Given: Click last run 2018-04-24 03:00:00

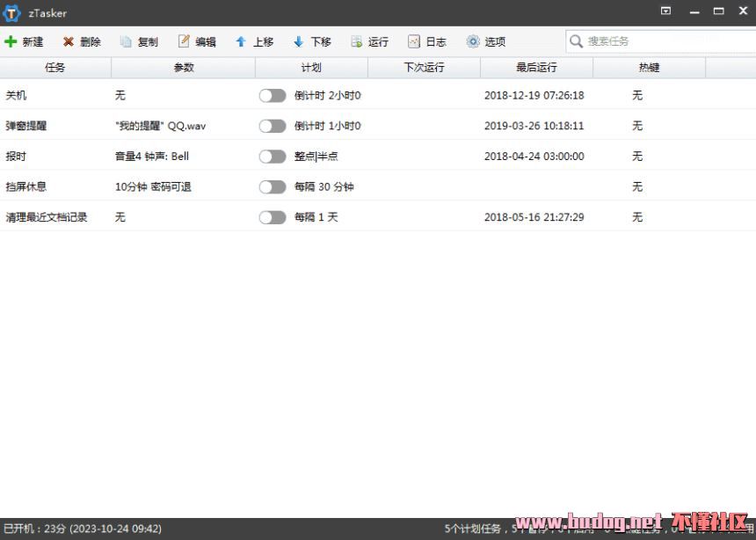Looking at the screenshot, I should (534, 157).
